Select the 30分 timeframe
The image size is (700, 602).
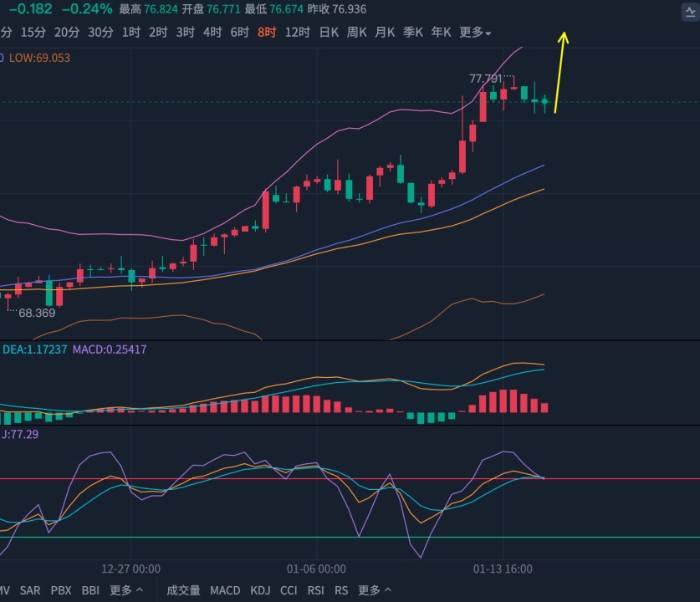pyautogui.click(x=100, y=32)
